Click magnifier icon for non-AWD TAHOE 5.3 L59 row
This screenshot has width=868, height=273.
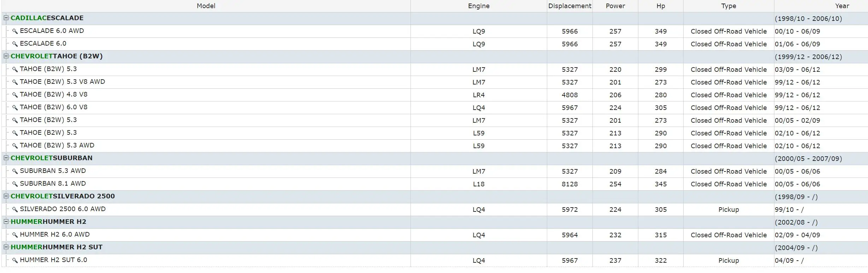click(15, 133)
